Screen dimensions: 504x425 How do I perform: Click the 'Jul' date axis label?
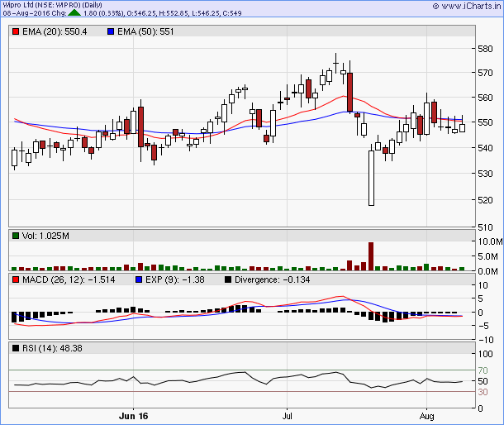[287, 416]
